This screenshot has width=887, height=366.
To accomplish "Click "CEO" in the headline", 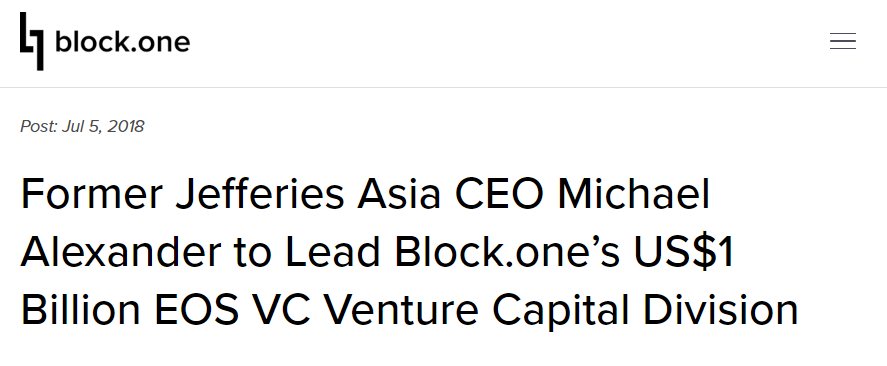I will click(499, 194).
